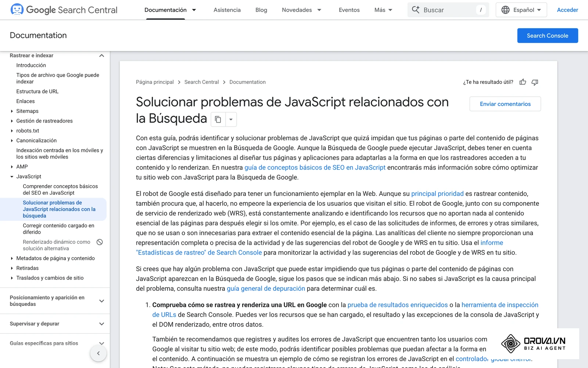
Task: Expand the AMP tree item
Action: pyautogui.click(x=12, y=167)
